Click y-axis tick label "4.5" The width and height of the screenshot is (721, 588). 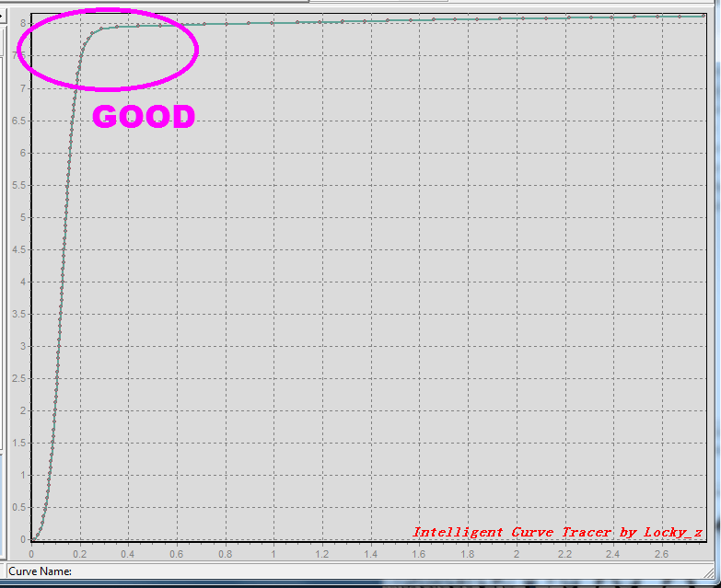click(19, 250)
